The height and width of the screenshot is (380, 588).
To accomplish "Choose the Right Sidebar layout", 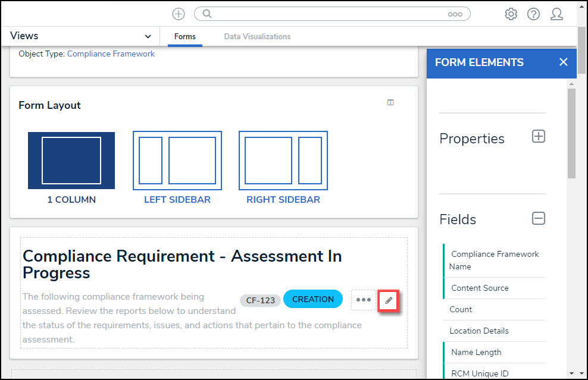I will 283,161.
